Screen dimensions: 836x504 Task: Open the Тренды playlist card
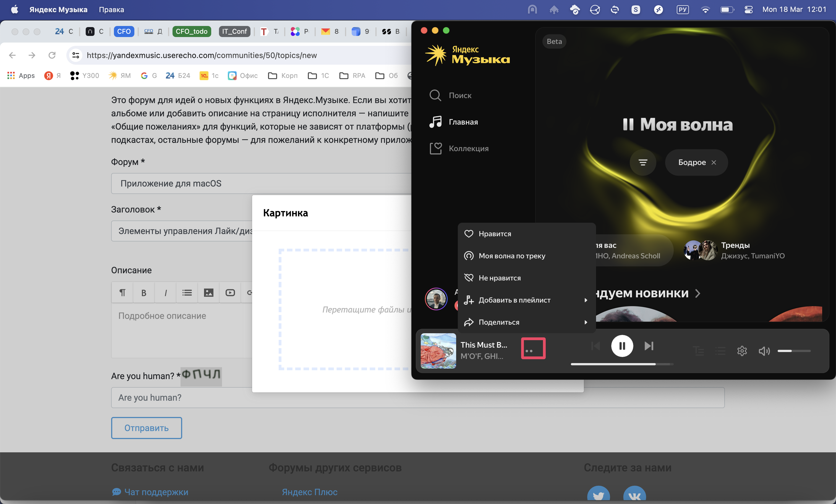(x=735, y=250)
